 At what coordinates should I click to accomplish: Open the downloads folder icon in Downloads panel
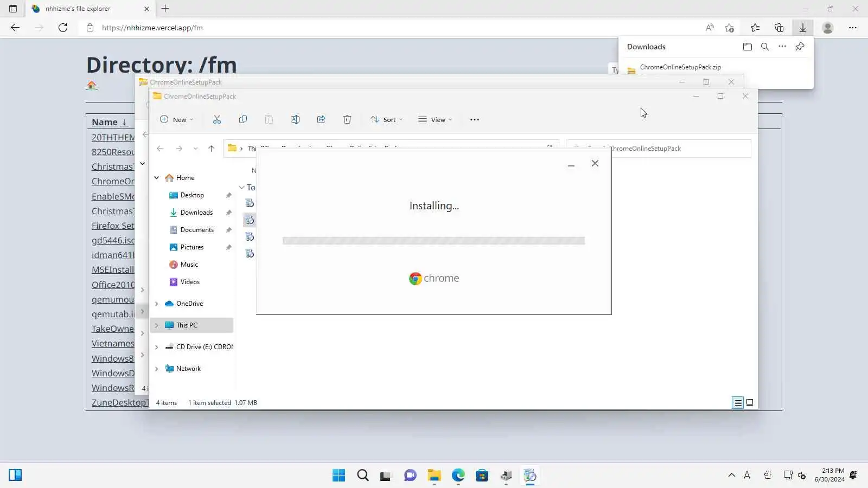click(x=748, y=47)
